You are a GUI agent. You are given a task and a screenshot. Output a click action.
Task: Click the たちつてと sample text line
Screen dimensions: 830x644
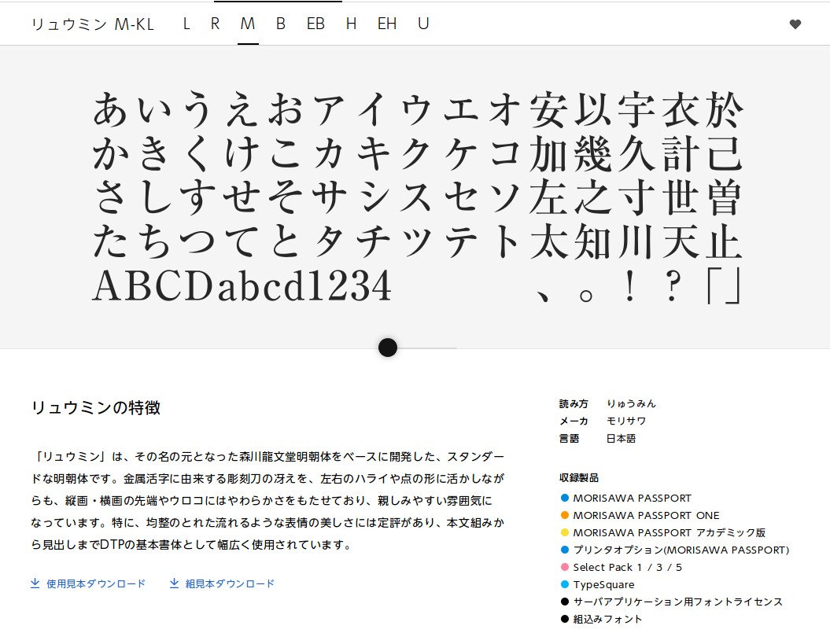point(419,242)
